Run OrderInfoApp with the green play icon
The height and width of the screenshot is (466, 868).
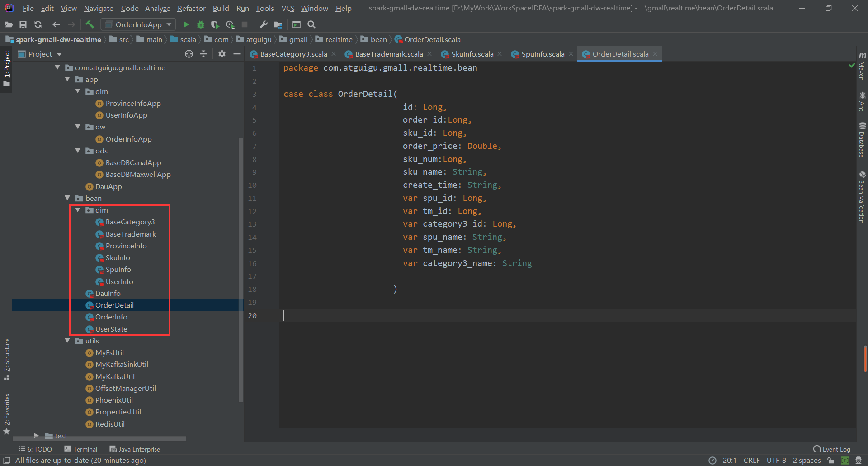click(186, 24)
